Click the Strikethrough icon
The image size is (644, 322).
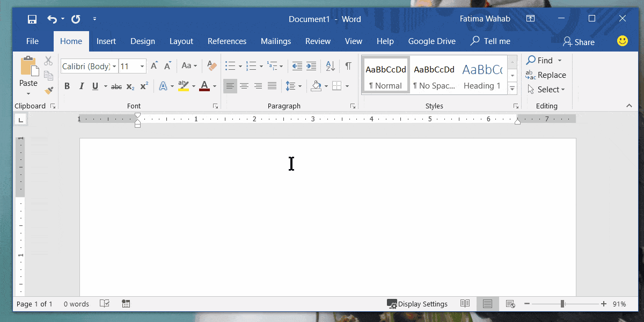pyautogui.click(x=116, y=86)
